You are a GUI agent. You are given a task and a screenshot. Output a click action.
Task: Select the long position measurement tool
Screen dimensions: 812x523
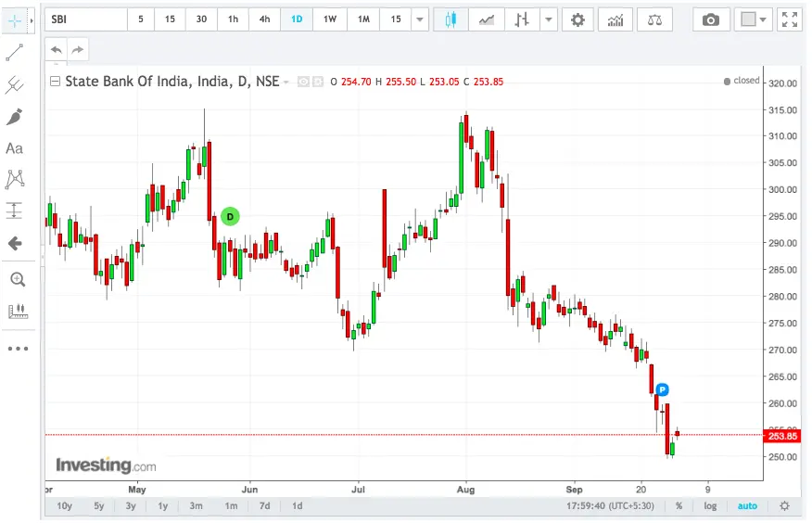[x=15, y=210]
